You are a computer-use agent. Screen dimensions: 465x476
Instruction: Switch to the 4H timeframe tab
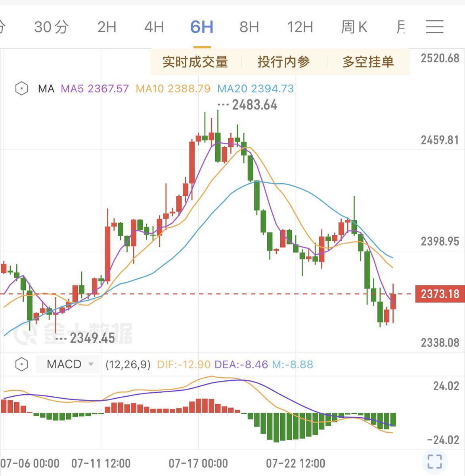154,27
